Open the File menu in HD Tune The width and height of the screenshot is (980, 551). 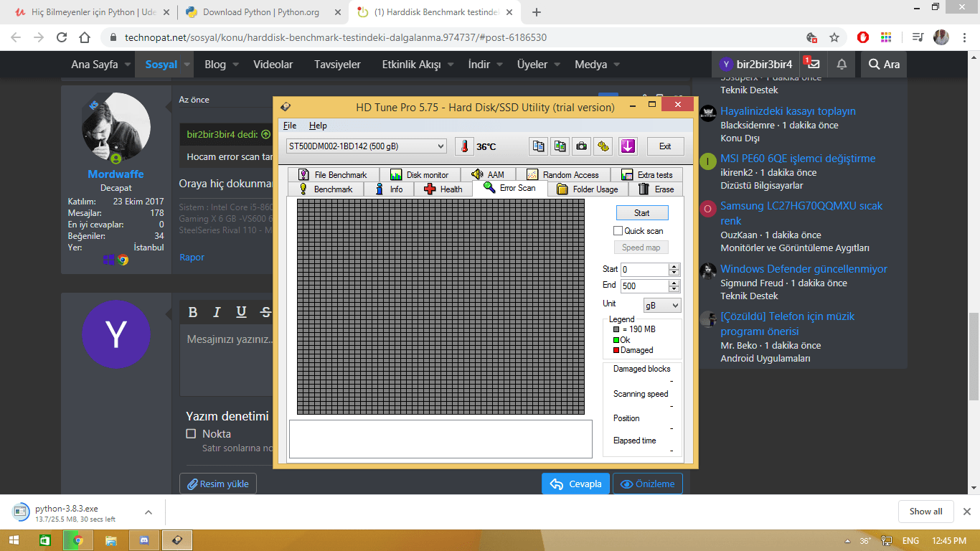point(290,126)
